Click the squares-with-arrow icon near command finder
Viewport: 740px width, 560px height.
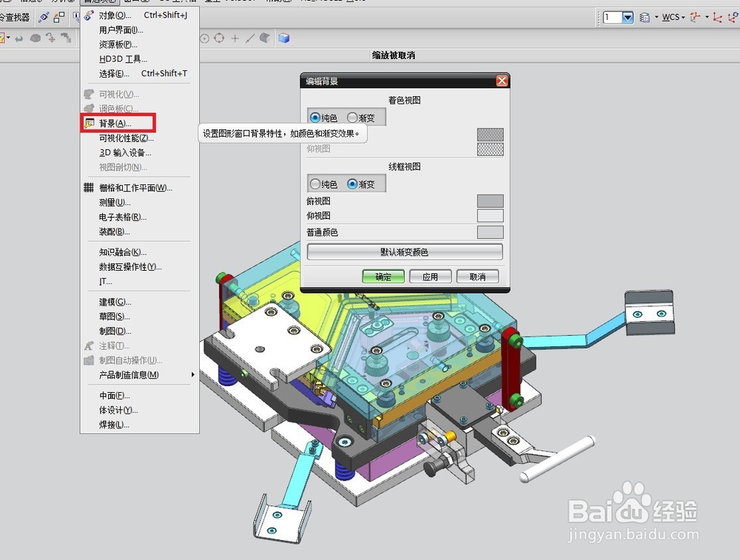pos(59,18)
